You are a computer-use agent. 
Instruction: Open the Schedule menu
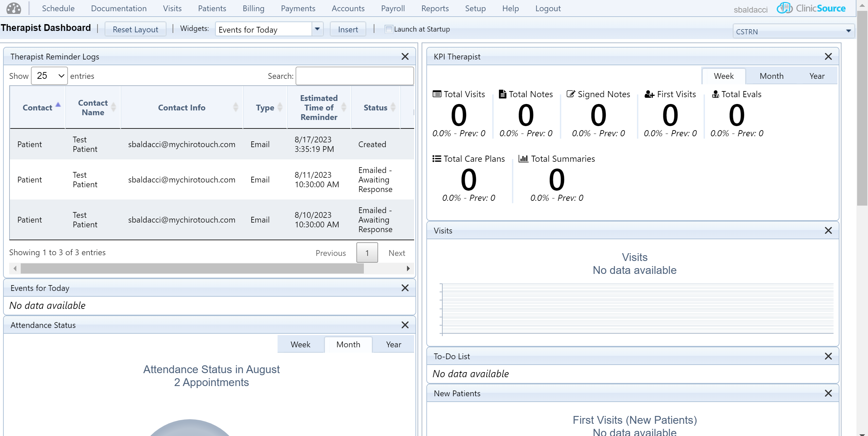[58, 8]
